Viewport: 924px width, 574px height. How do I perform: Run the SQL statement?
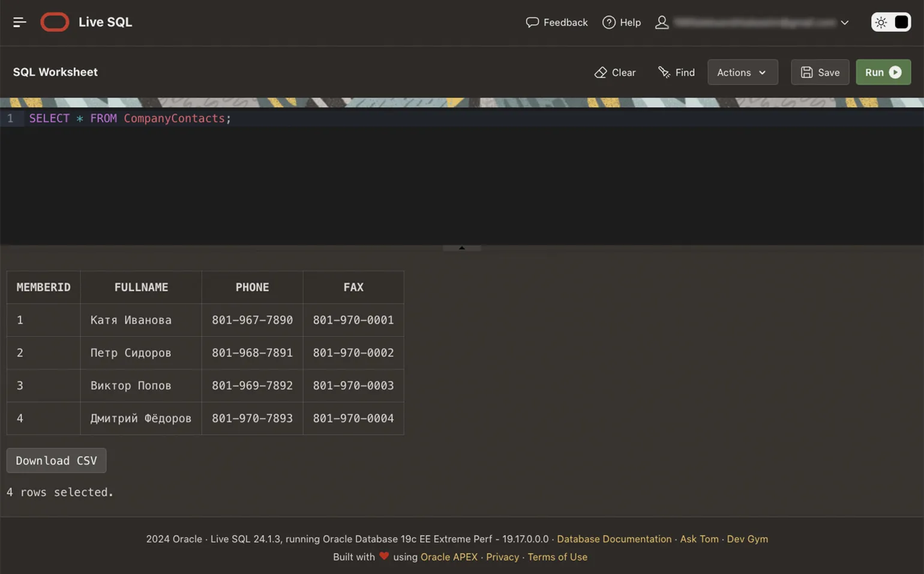point(883,72)
